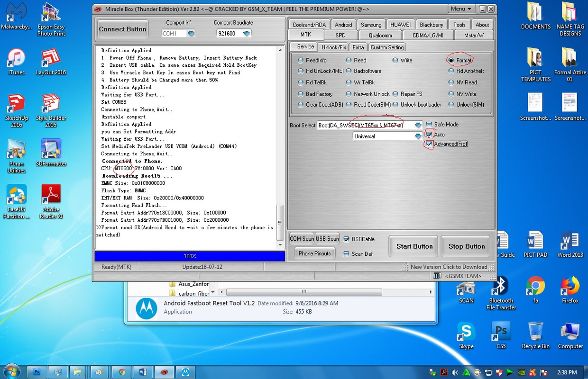Viewport: 588px width, 379px height.
Task: Select Network Unlock radio option
Action: [x=367, y=94]
